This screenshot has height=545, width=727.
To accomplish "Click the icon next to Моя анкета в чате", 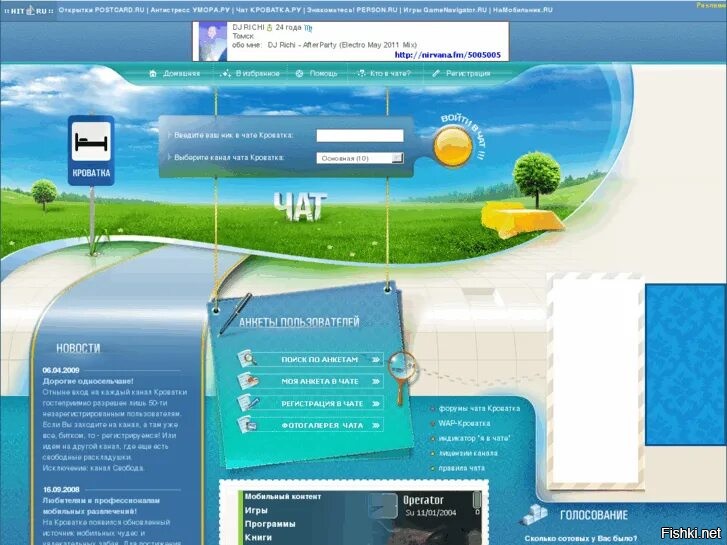I will click(247, 382).
